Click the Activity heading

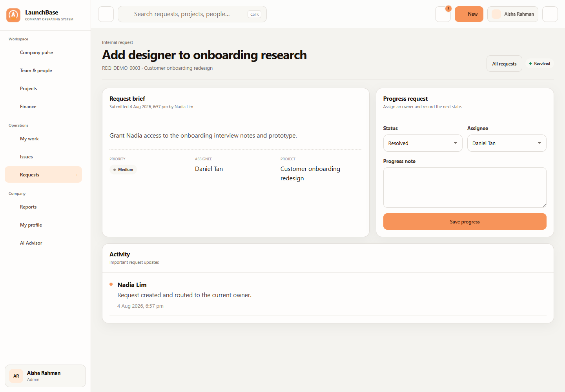coord(120,254)
